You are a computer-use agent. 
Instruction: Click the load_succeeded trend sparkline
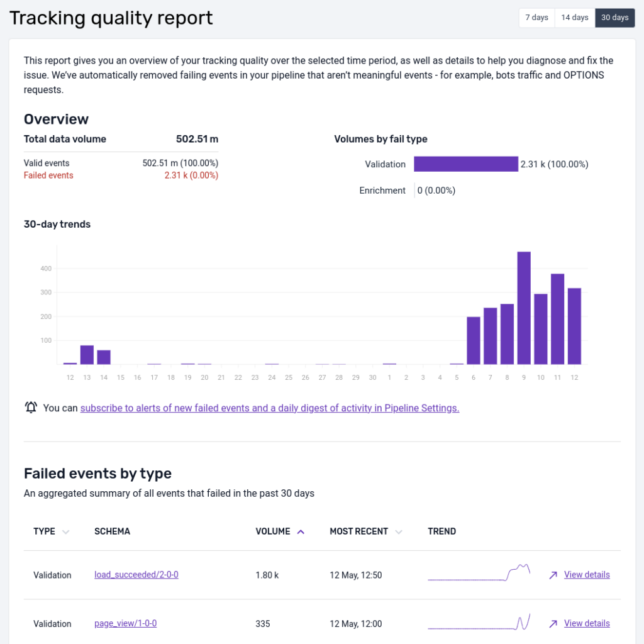pyautogui.click(x=479, y=574)
